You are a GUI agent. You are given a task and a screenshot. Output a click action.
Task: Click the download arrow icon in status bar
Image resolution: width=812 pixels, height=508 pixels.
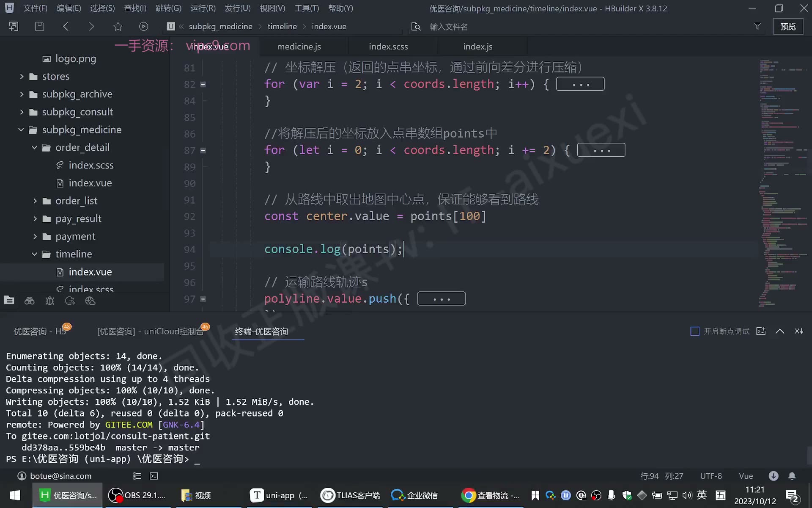pos(774,476)
